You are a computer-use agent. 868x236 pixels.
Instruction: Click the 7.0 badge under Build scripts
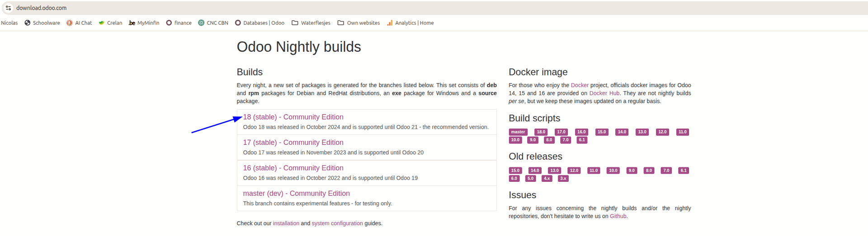pos(566,140)
